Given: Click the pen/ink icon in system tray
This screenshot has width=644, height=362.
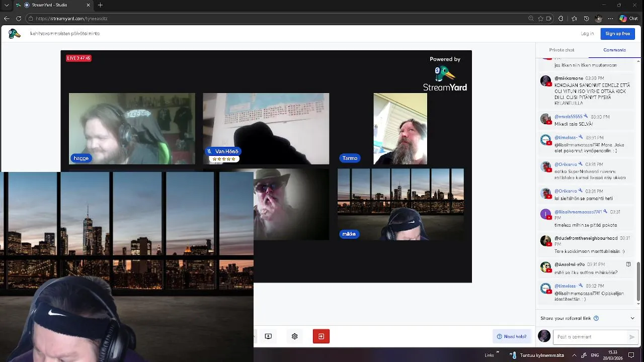Looking at the screenshot, I should tap(584, 355).
